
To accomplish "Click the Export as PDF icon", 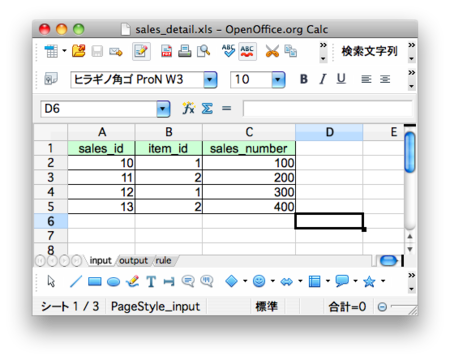I will pos(166,51).
